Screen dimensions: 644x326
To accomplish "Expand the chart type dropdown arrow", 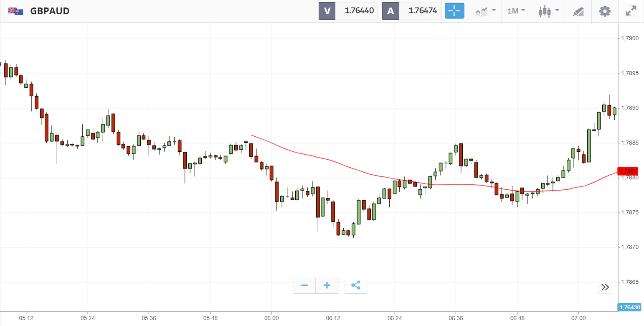I will (x=557, y=10).
